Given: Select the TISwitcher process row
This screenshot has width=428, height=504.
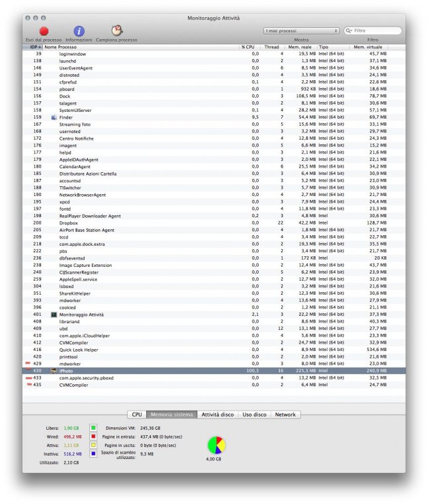Looking at the screenshot, I should (214, 187).
